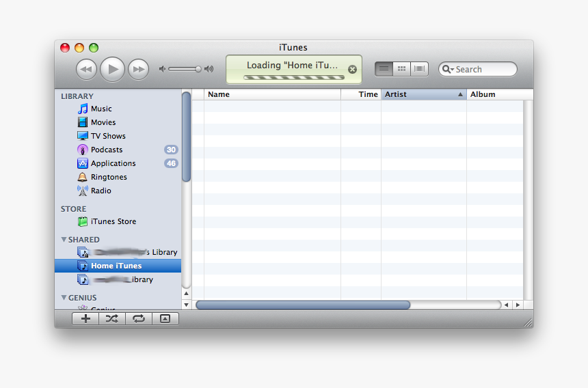Screen dimensions: 588x388
Task: Switch to Cover Flow view
Action: (419, 69)
